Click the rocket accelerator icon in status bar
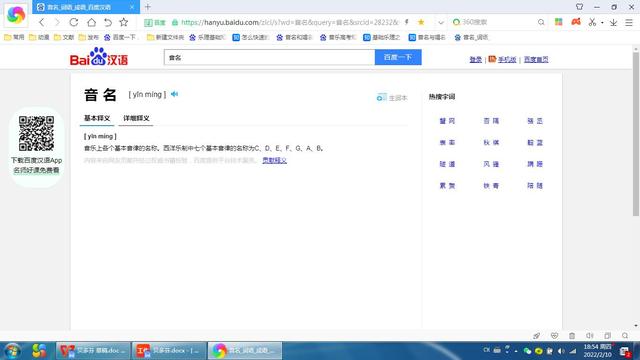This screenshot has height=360, width=640. click(x=536, y=336)
